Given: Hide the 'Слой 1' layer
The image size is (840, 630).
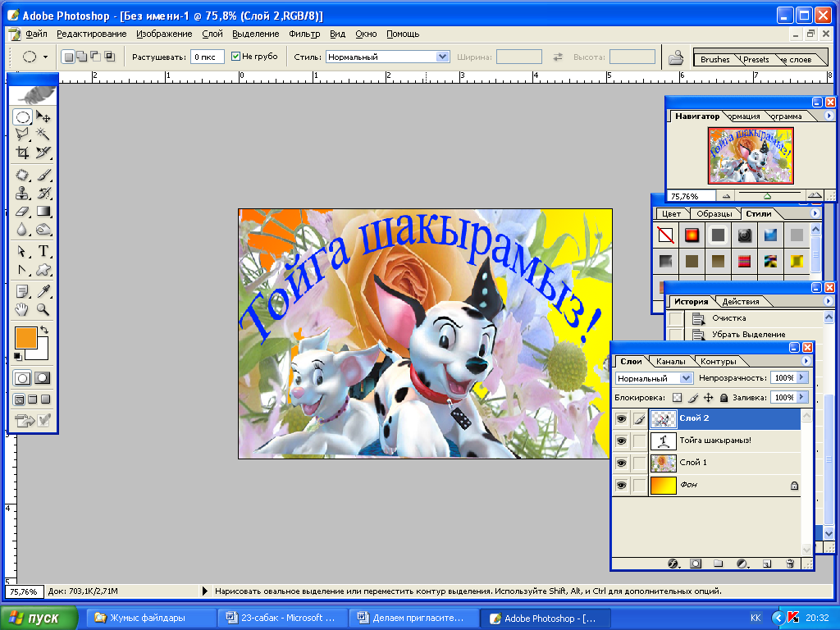Looking at the screenshot, I should (622, 463).
